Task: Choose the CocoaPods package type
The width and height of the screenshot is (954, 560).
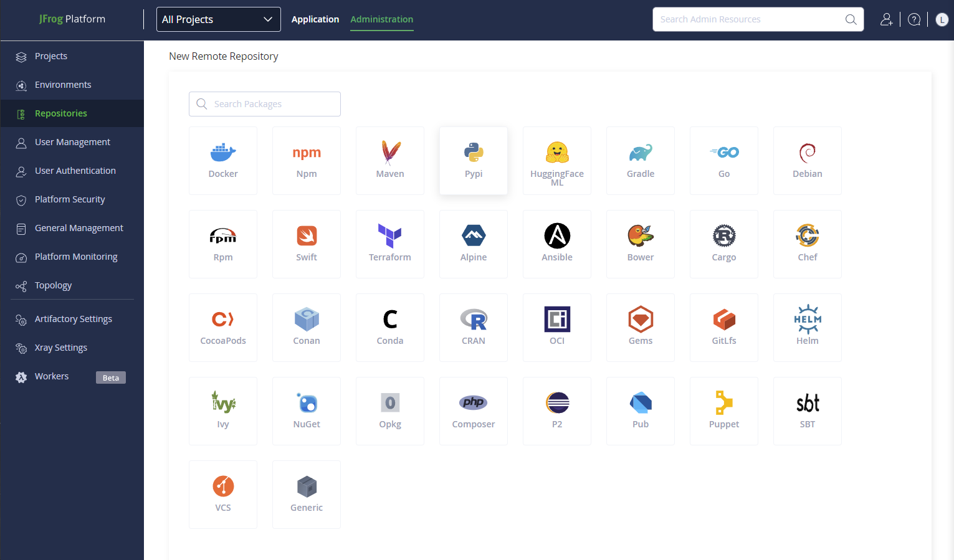Action: (x=223, y=328)
